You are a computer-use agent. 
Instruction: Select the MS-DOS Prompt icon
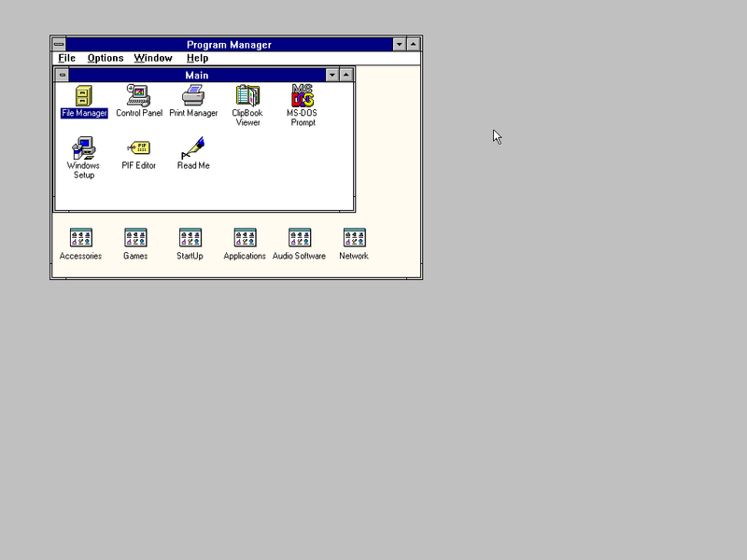[303, 96]
